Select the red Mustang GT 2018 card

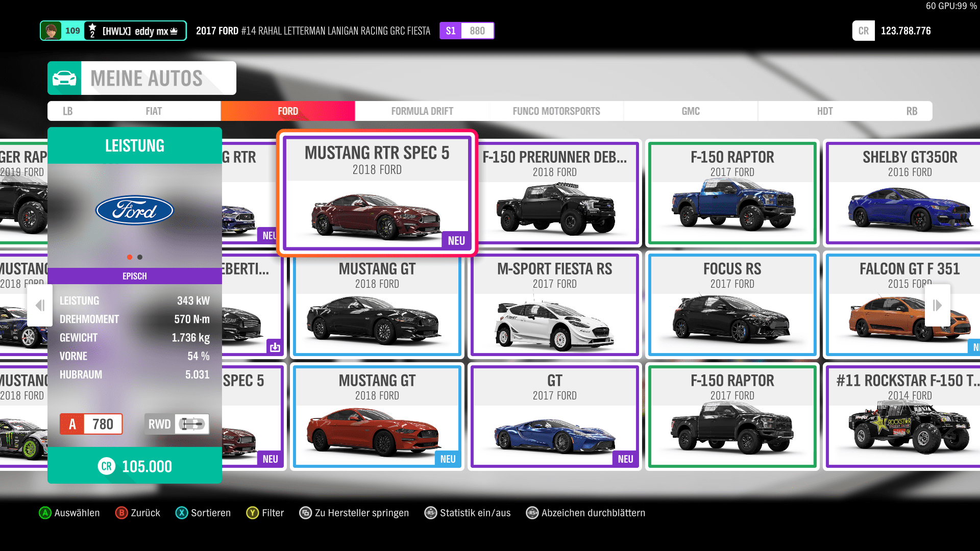pos(377,417)
